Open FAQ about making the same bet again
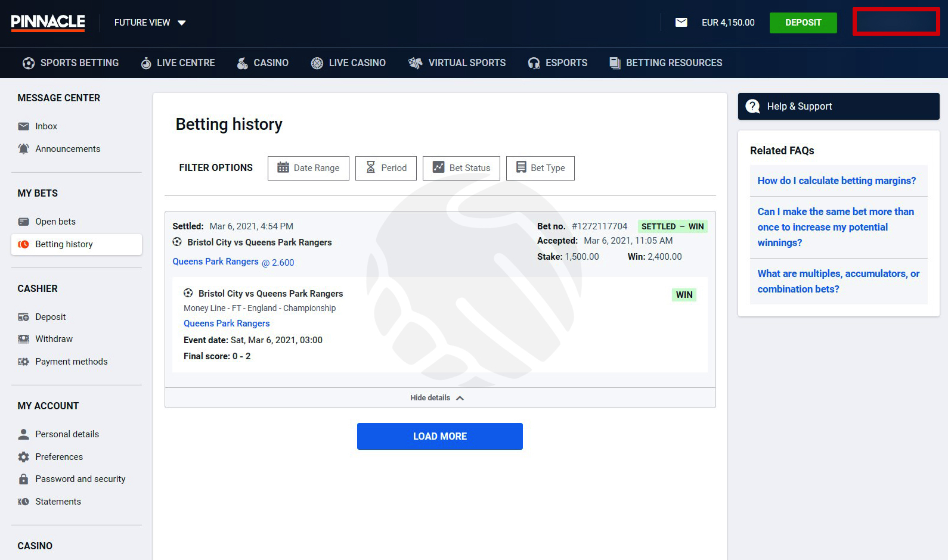 [835, 227]
